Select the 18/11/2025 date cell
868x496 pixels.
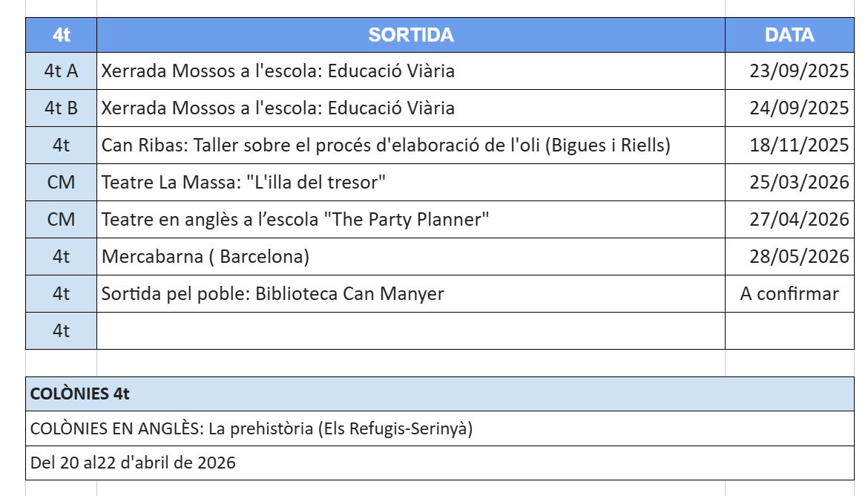[789, 146]
